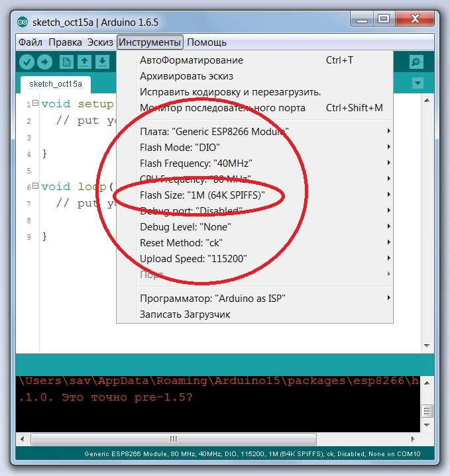
Task: Expand Reset Method ck submenu
Action: (254, 242)
